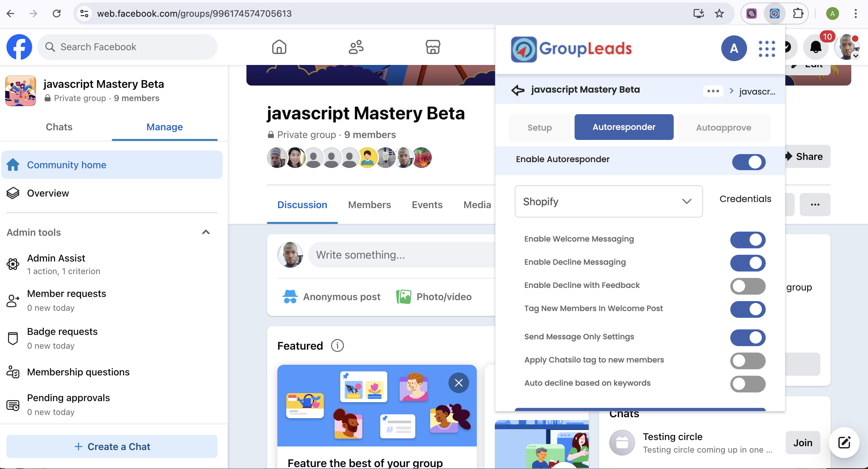Open the Members tab
The width and height of the screenshot is (868, 469).
pos(369,205)
